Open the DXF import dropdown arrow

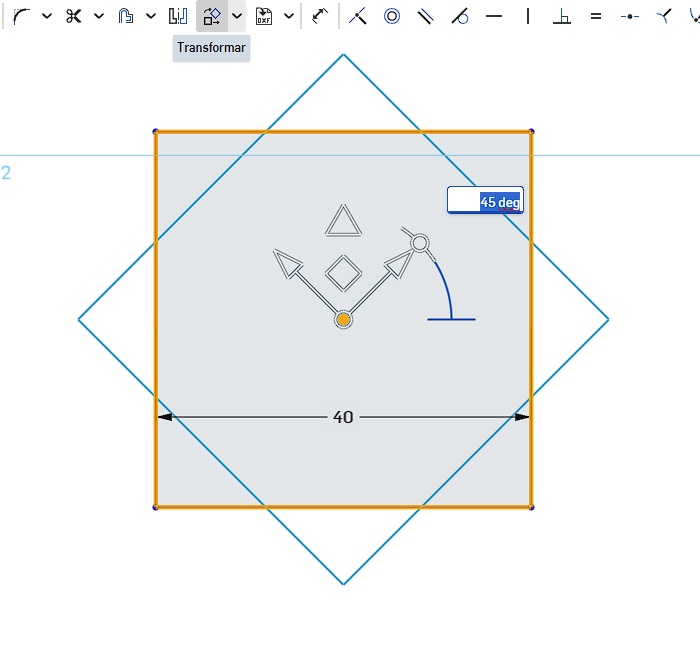[x=289, y=16]
